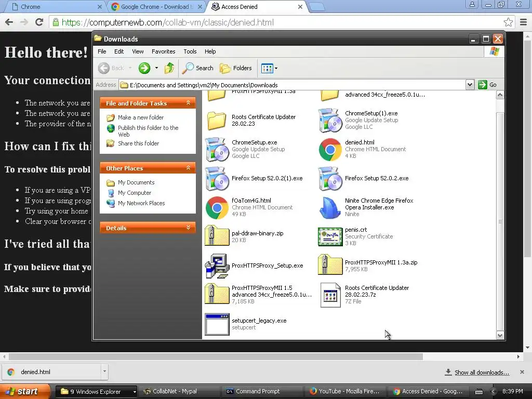Image resolution: width=532 pixels, height=399 pixels.
Task: Open the File menu in Explorer
Action: point(102,51)
